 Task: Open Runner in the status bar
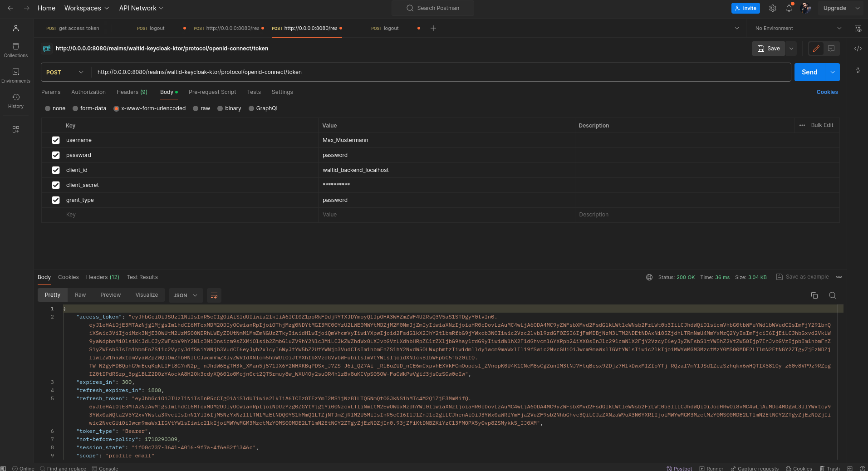(x=711, y=468)
